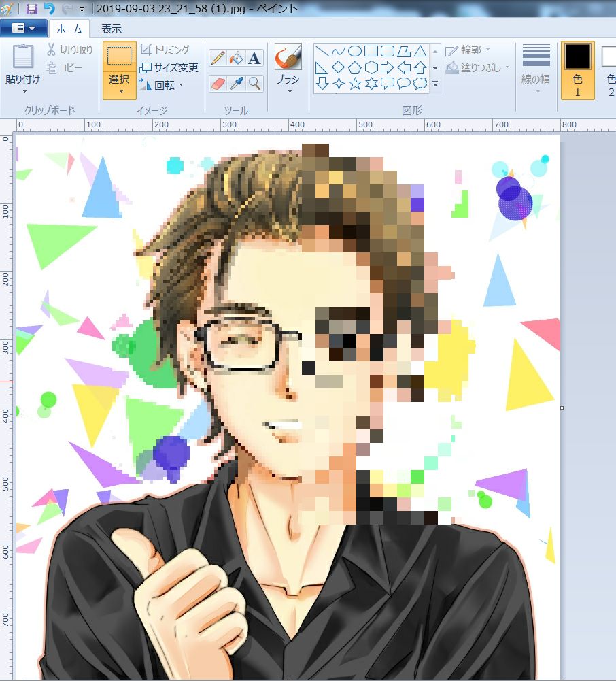Select the Pencil tool
The height and width of the screenshot is (681, 616).
[x=218, y=58]
